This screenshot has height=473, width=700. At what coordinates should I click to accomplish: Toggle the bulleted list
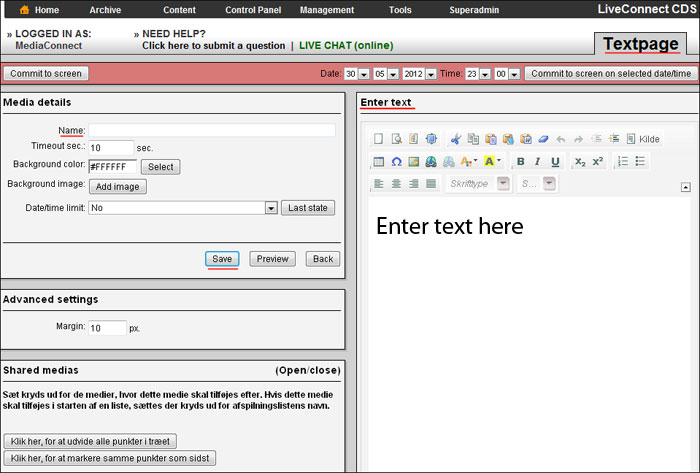pos(640,162)
